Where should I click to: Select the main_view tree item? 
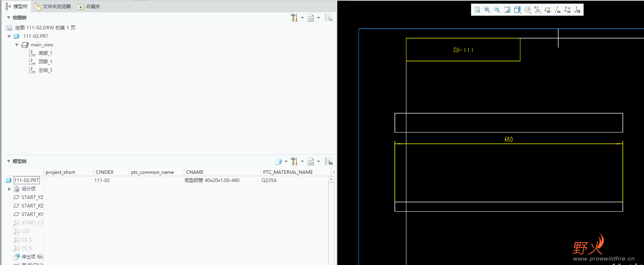click(x=37, y=45)
